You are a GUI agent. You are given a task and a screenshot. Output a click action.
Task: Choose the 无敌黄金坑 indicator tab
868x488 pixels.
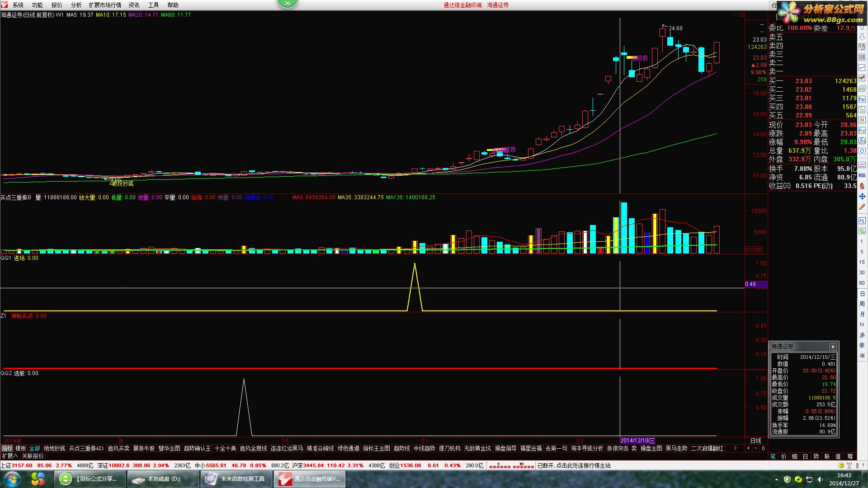[477, 448]
